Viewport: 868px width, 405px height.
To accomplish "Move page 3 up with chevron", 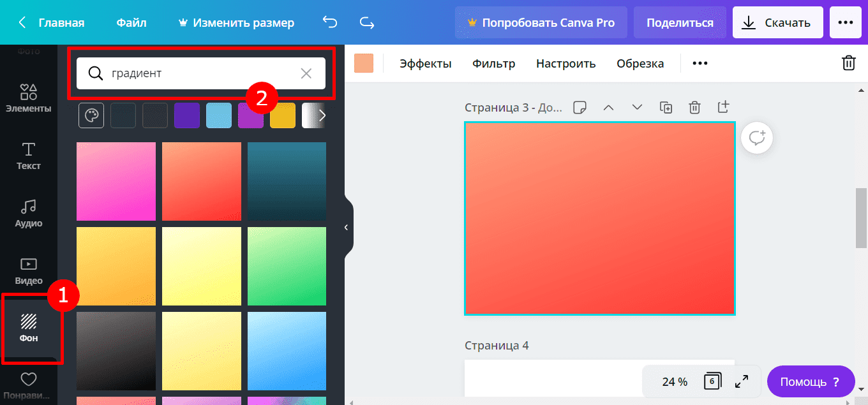I will (x=608, y=108).
